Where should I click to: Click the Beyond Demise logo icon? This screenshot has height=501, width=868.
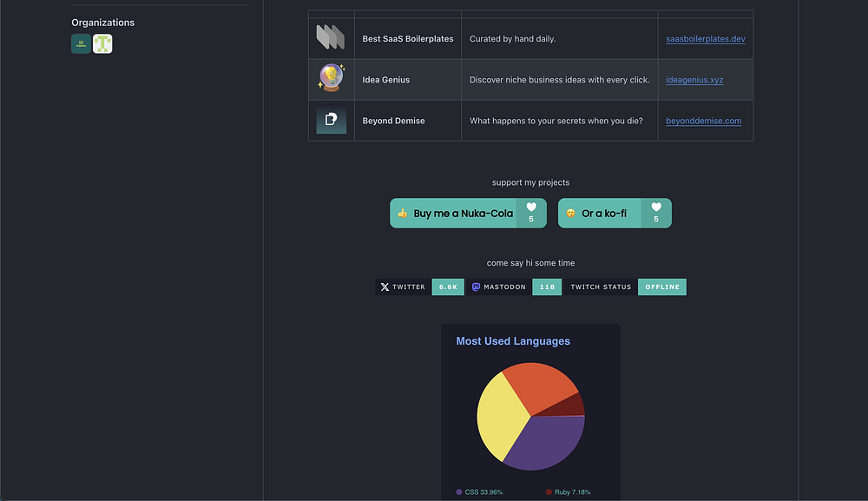pos(331,120)
